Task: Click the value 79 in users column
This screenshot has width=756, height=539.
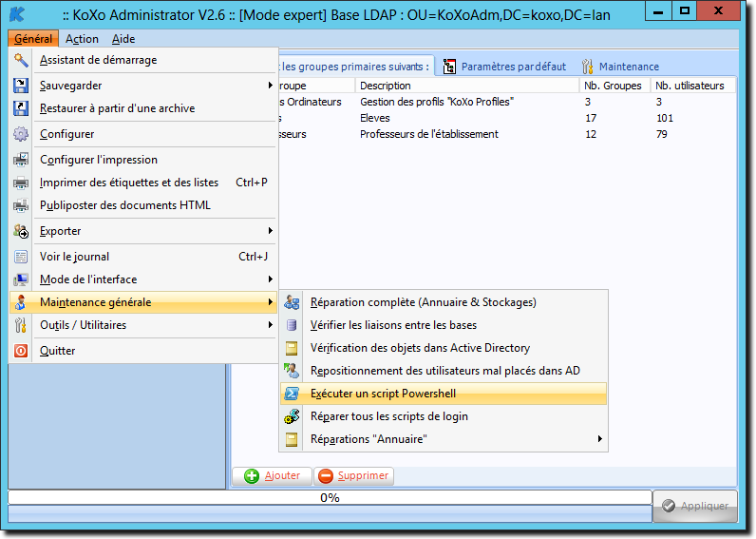Action: point(661,134)
